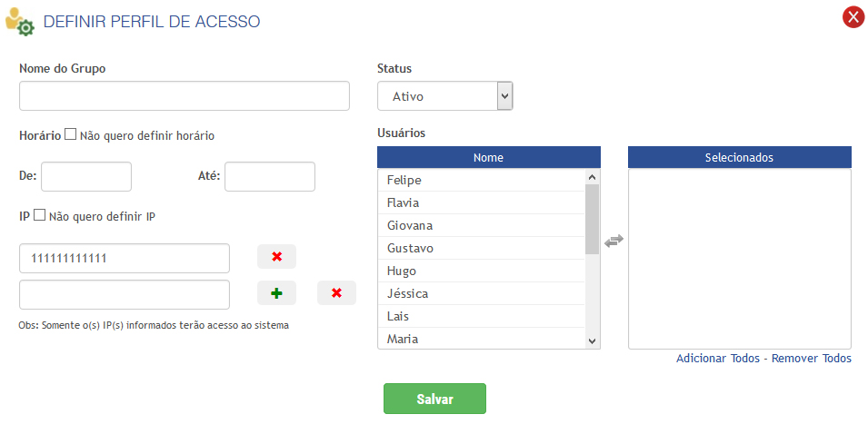Click the green plus add-IP icon
This screenshot has width=868, height=434.
pos(276,293)
